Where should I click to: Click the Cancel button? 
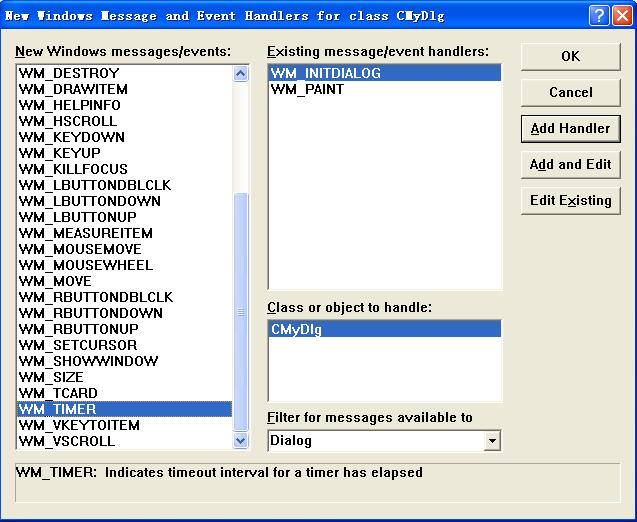click(570, 92)
